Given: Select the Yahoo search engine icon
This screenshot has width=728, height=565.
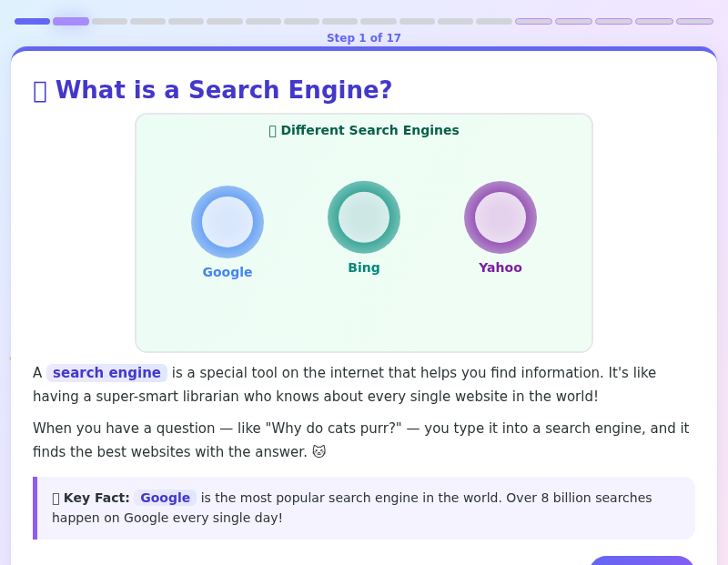Looking at the screenshot, I should coord(500,217).
